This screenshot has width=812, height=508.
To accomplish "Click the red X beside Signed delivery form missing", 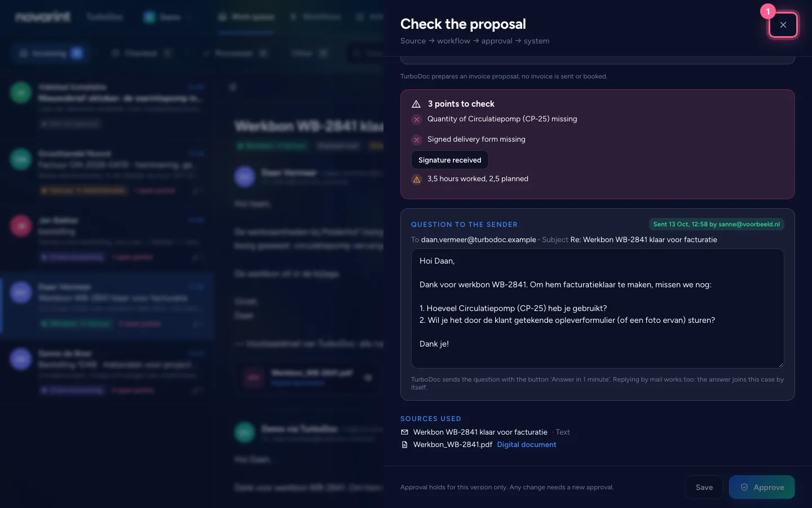I will tap(417, 139).
